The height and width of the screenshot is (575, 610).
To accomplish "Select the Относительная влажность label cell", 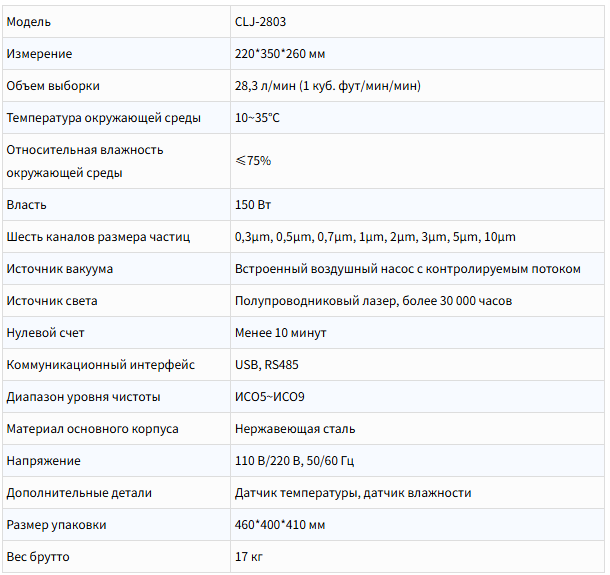I will [x=116, y=161].
